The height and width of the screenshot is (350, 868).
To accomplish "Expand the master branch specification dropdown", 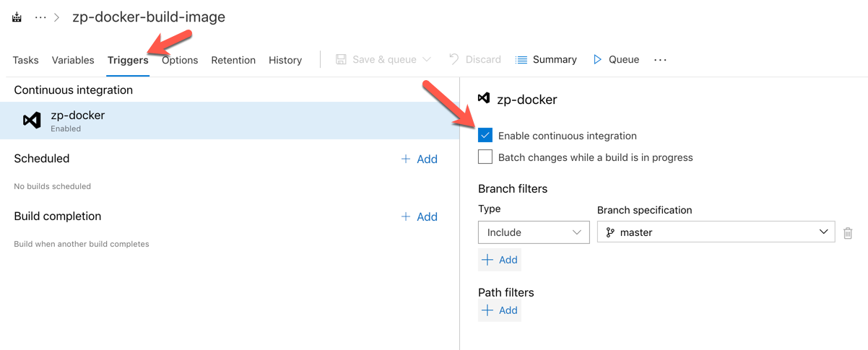I will click(716, 232).
